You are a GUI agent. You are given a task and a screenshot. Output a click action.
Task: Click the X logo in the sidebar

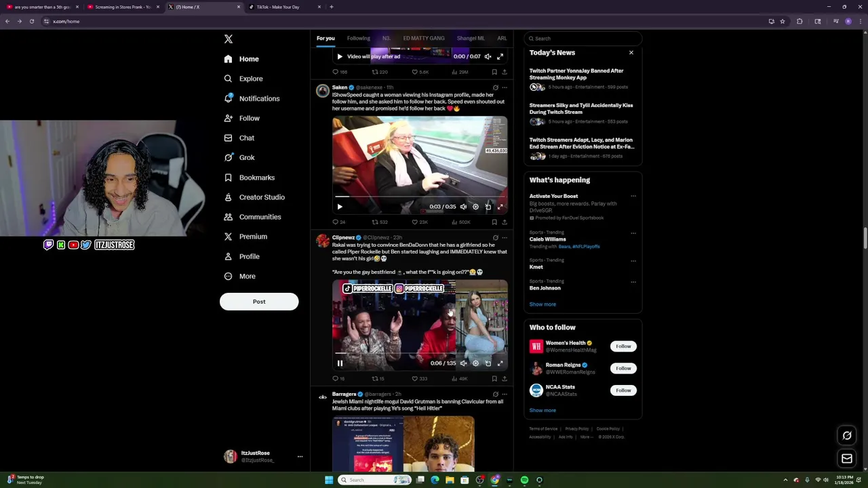pyautogui.click(x=229, y=39)
